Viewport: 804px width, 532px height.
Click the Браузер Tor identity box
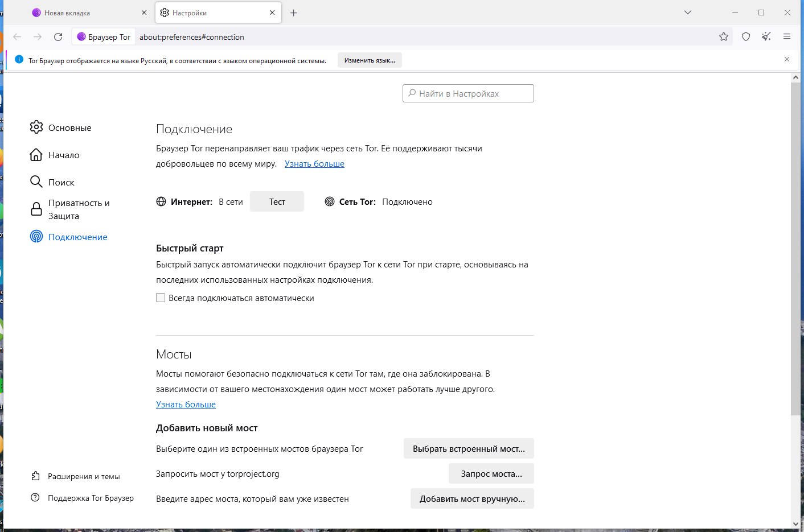pos(104,37)
